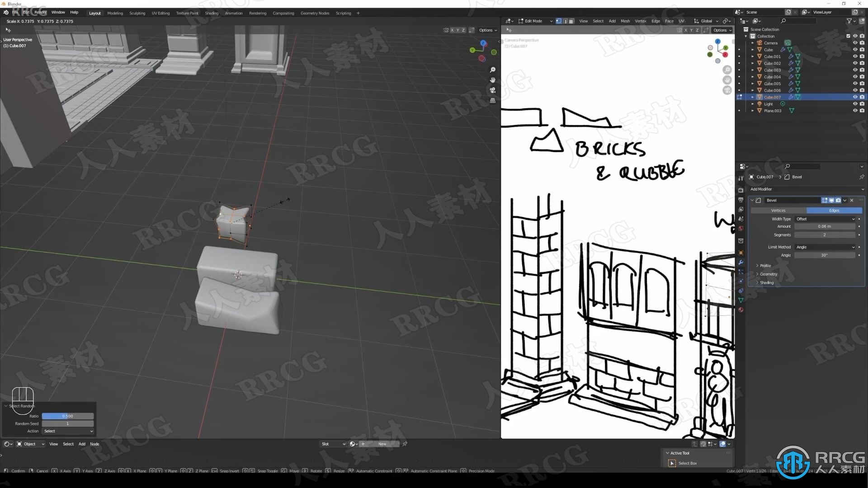868x488 pixels.
Task: Click Cube.007 modifier wrench icon in outliner
Action: pyautogui.click(x=791, y=97)
